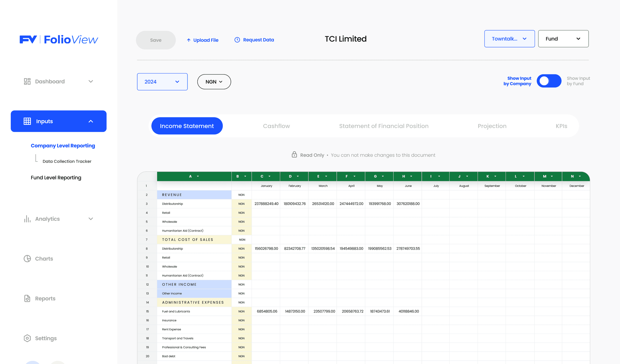The height and width of the screenshot is (364, 620).
Task: Click the Analytics bar chart icon
Action: click(27, 219)
